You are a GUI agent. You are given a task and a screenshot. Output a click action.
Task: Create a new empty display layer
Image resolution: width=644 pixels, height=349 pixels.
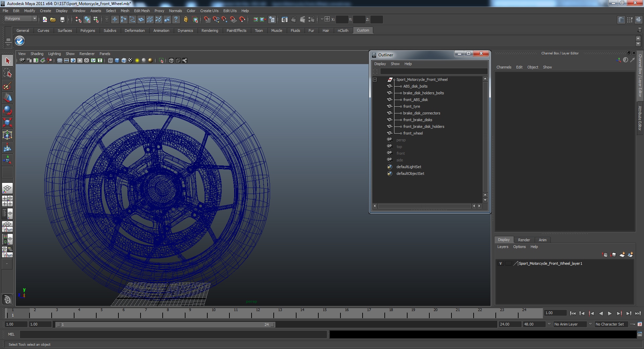622,255
